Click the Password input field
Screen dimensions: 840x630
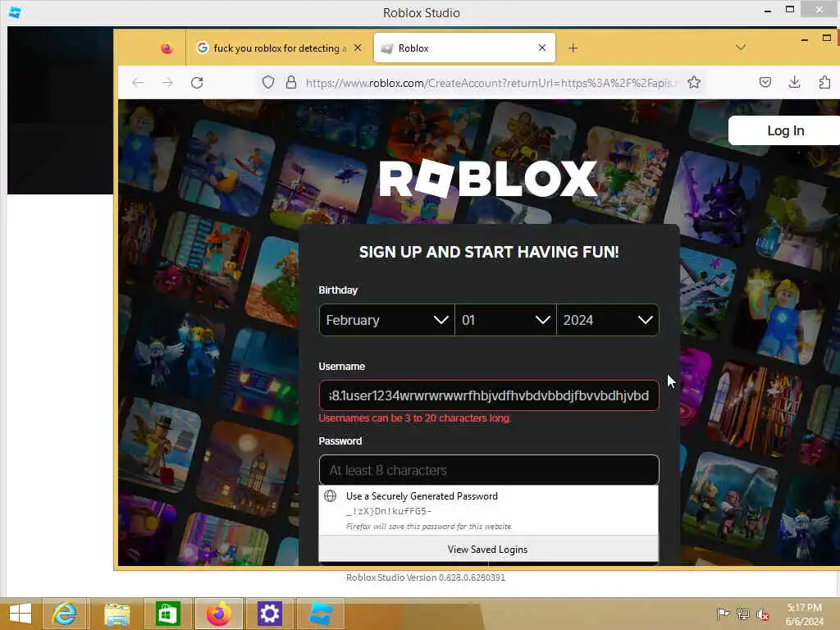[x=489, y=470]
